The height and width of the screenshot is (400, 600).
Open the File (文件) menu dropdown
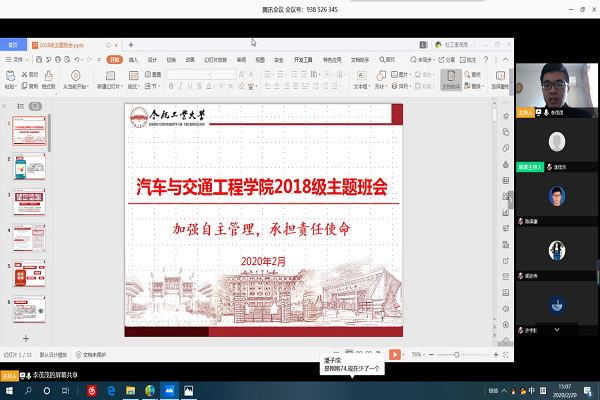point(18,60)
